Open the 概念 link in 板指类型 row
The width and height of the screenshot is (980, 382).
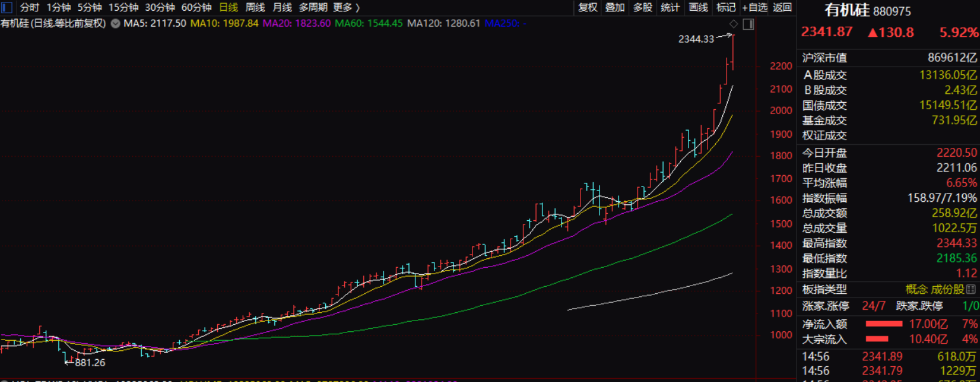click(916, 290)
